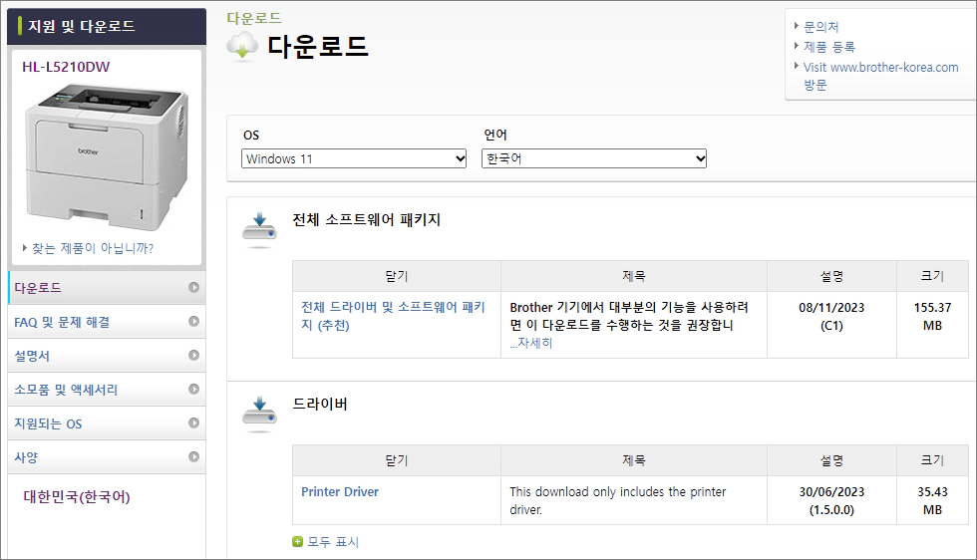Screen dimensions: 977x560
Task: Expand all drivers with 모두 표시
Action: click(x=333, y=542)
